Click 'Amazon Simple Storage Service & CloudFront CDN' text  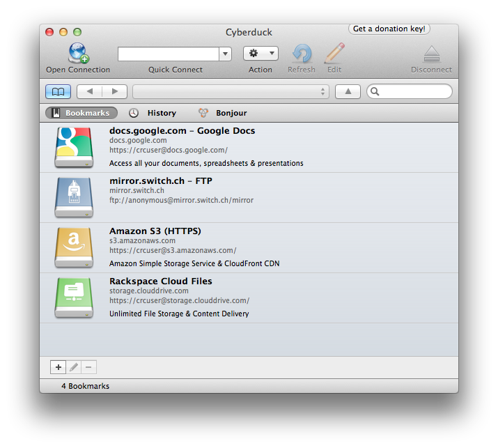(194, 264)
